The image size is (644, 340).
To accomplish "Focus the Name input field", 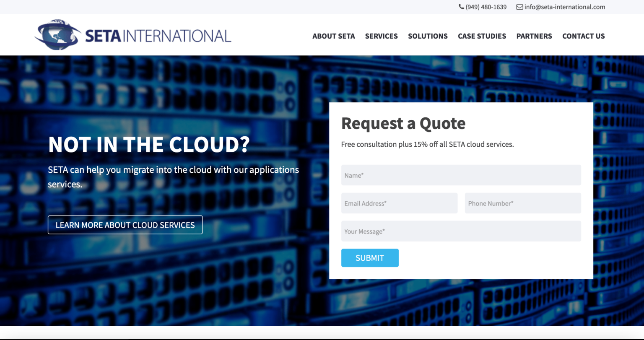I will click(x=461, y=175).
